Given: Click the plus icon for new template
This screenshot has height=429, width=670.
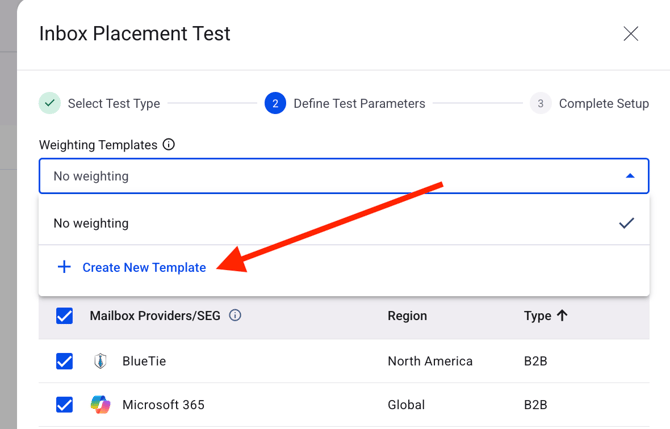Looking at the screenshot, I should tap(64, 267).
